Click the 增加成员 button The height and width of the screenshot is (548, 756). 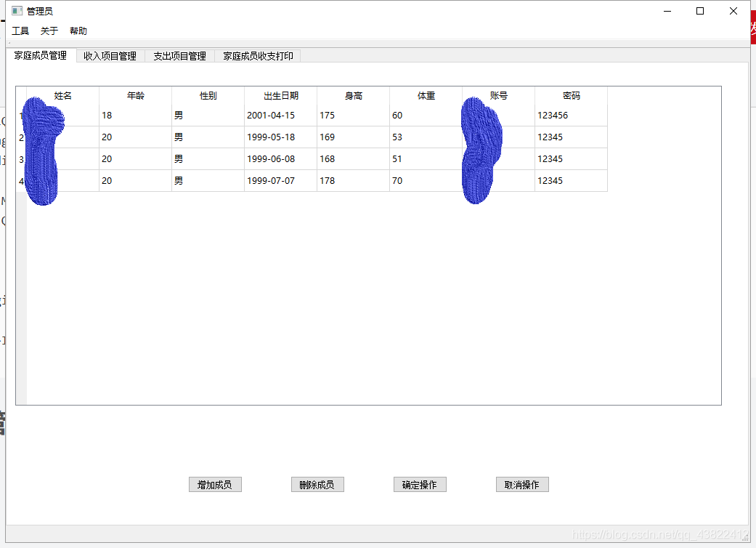pyautogui.click(x=215, y=484)
